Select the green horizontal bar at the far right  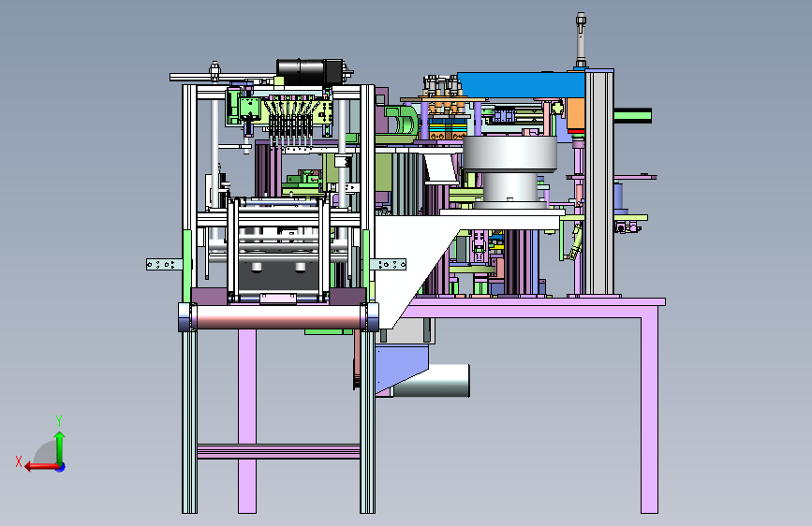point(633,115)
